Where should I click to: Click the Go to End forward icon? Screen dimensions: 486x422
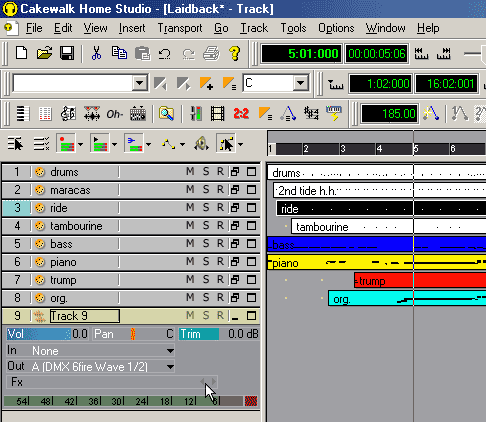point(444,53)
